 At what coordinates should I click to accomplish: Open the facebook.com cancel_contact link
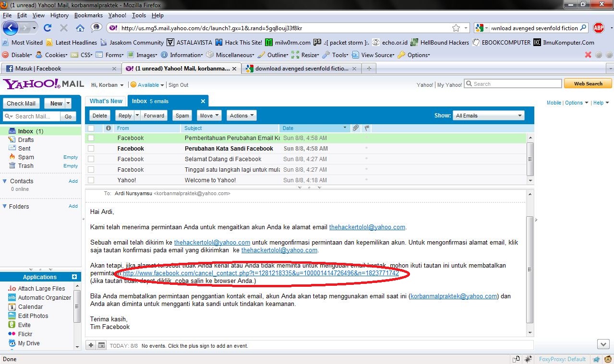coord(261,273)
